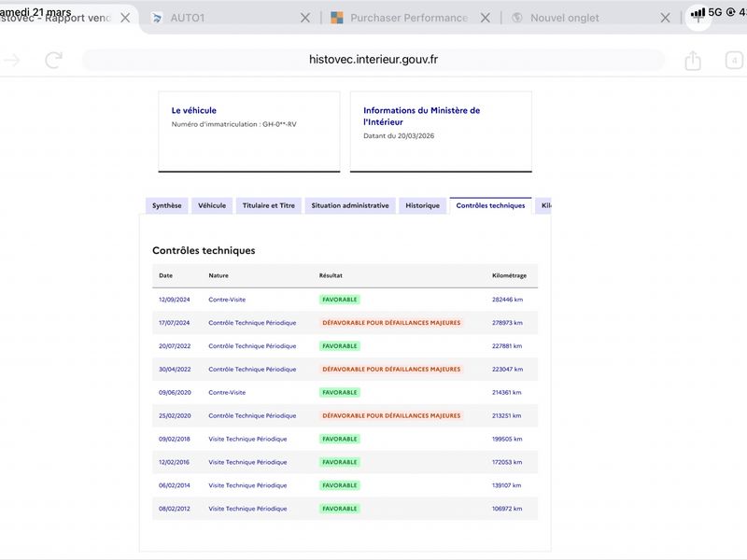Click DÉFAVORABLE badge for 17/07/2024 inspection
The height and width of the screenshot is (560, 747).
(x=391, y=323)
